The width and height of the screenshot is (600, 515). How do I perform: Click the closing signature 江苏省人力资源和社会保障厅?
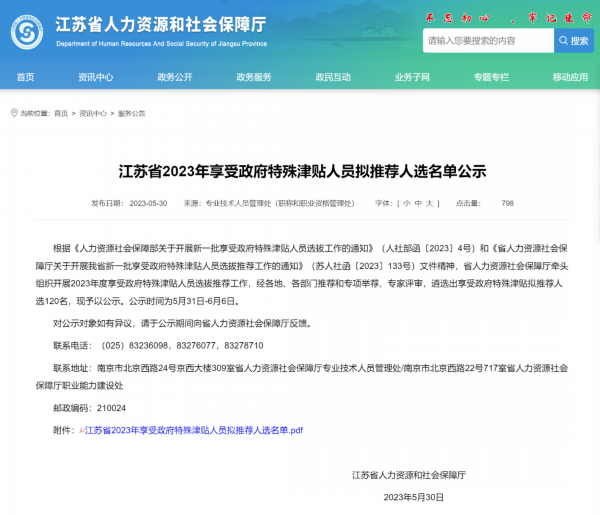pyautogui.click(x=409, y=475)
